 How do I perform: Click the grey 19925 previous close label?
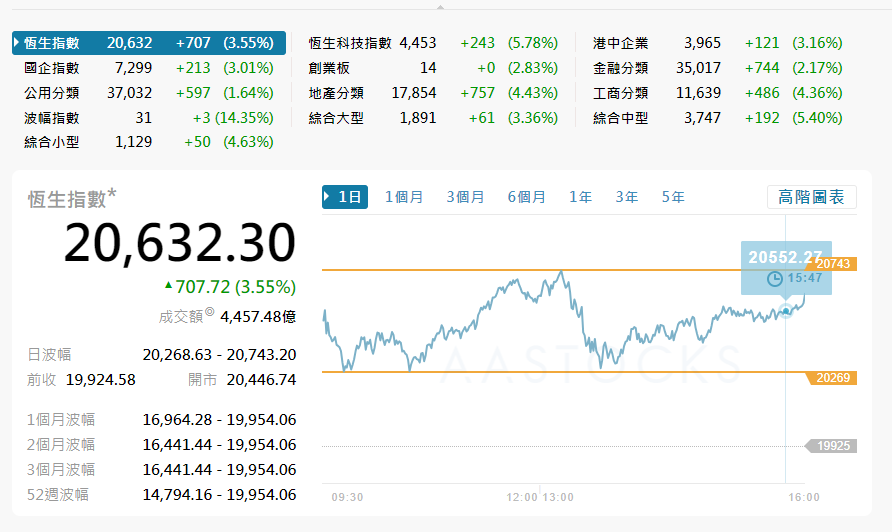834,446
